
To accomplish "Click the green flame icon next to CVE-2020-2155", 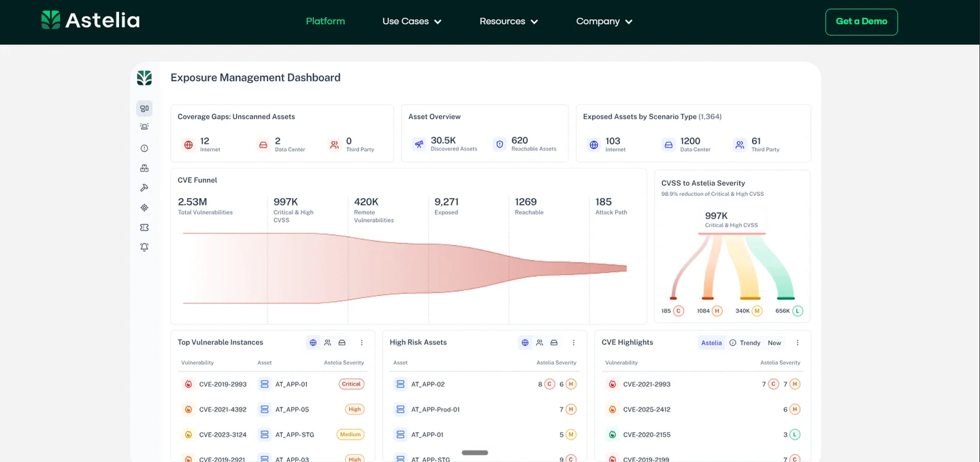I will [x=612, y=434].
